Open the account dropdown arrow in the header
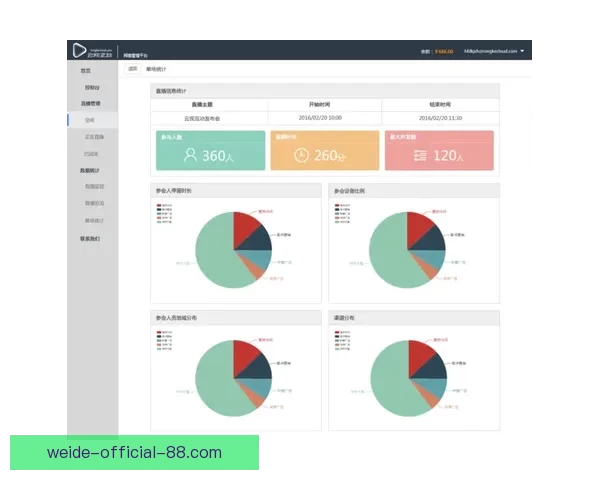 pos(522,50)
